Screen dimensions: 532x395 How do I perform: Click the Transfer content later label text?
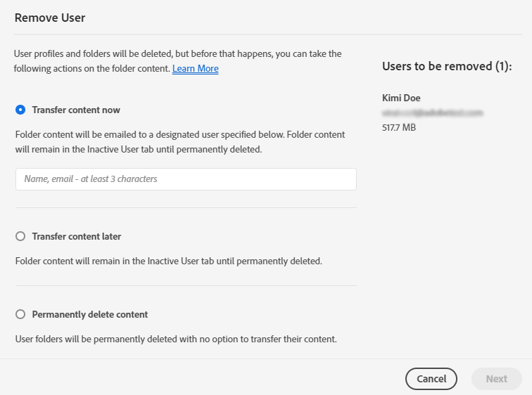click(x=77, y=236)
